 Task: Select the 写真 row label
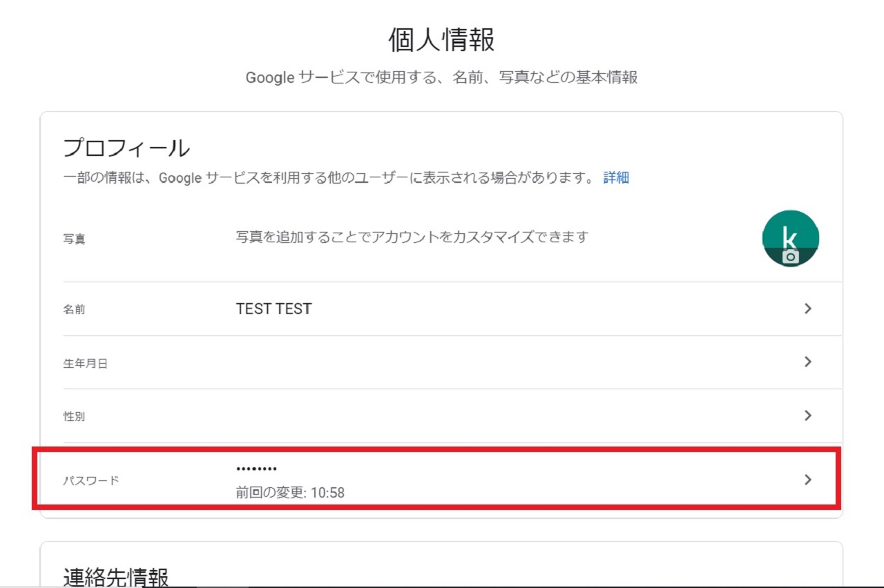point(75,241)
